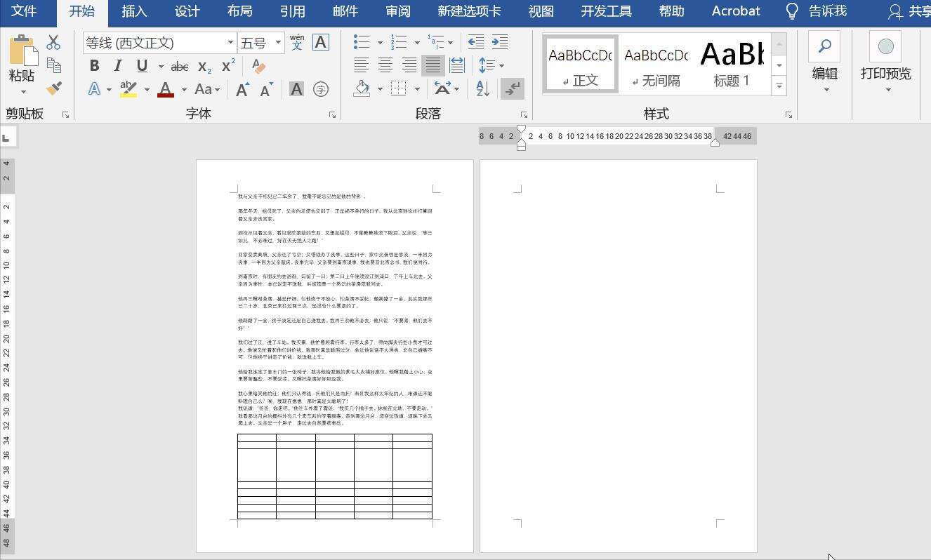Image resolution: width=931 pixels, height=560 pixels.
Task: Click the Sort A-Z icon
Action: pos(483,88)
